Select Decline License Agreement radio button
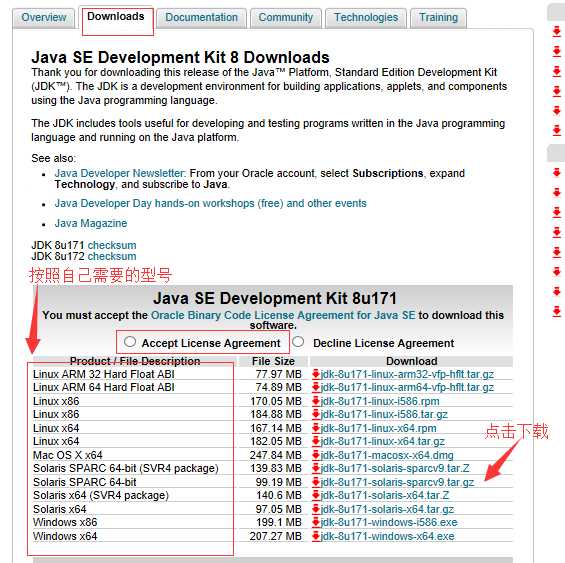Screen dimensions: 565x563 (x=298, y=342)
